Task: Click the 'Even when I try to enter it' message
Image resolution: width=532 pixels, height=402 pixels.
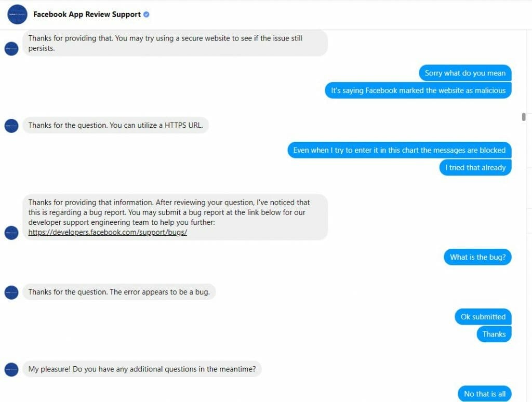Action: (x=399, y=150)
